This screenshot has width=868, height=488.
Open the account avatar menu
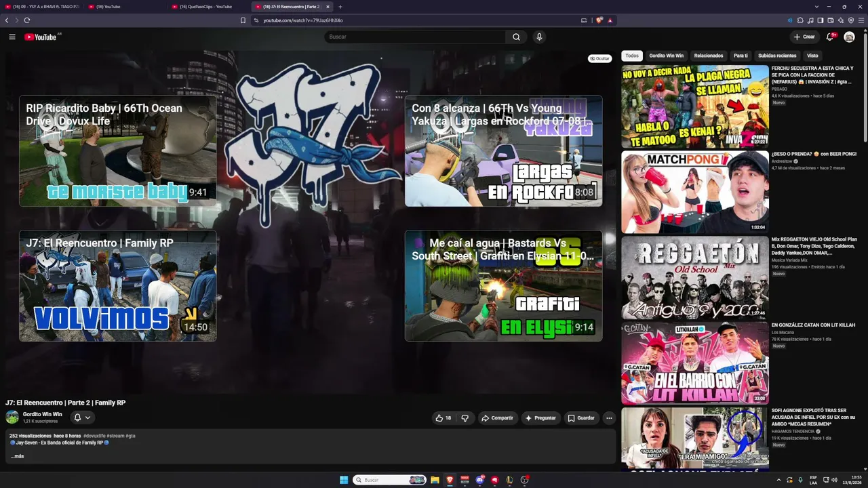click(x=849, y=37)
